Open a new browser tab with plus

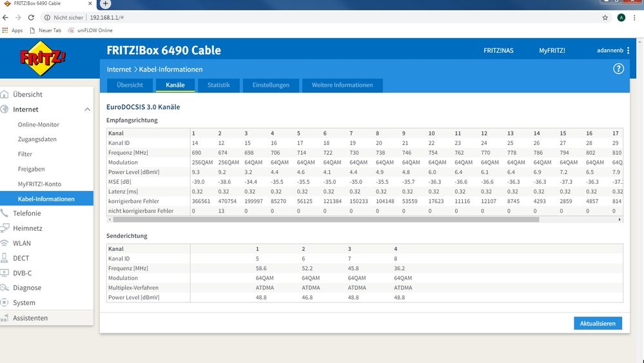105,4
